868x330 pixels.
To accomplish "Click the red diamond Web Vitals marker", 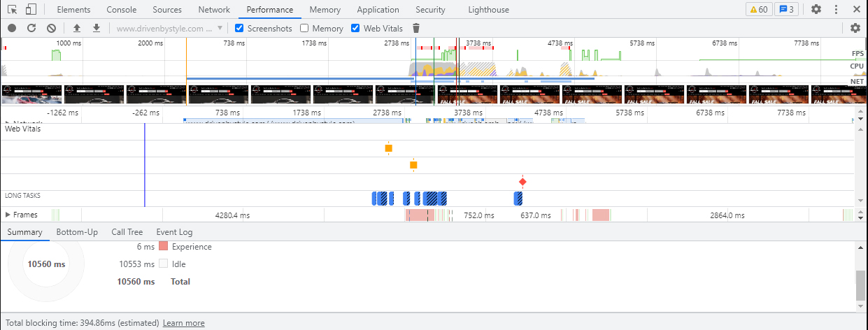I will click(x=522, y=182).
